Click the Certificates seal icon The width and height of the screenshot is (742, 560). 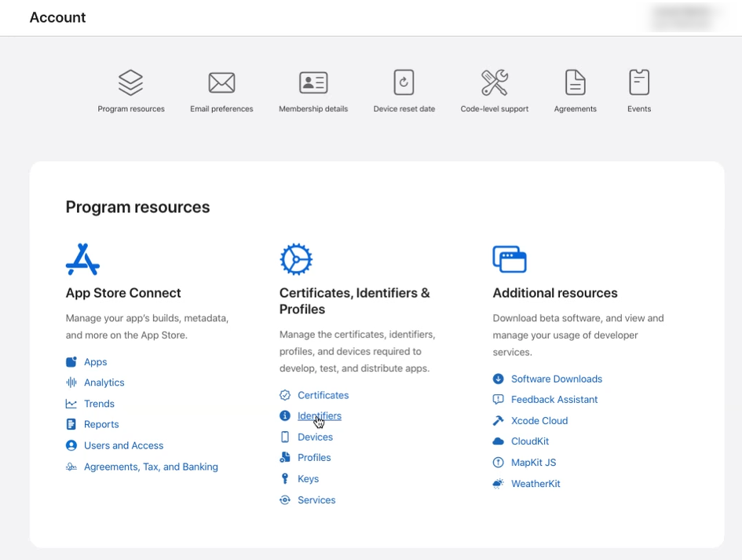[x=285, y=395]
